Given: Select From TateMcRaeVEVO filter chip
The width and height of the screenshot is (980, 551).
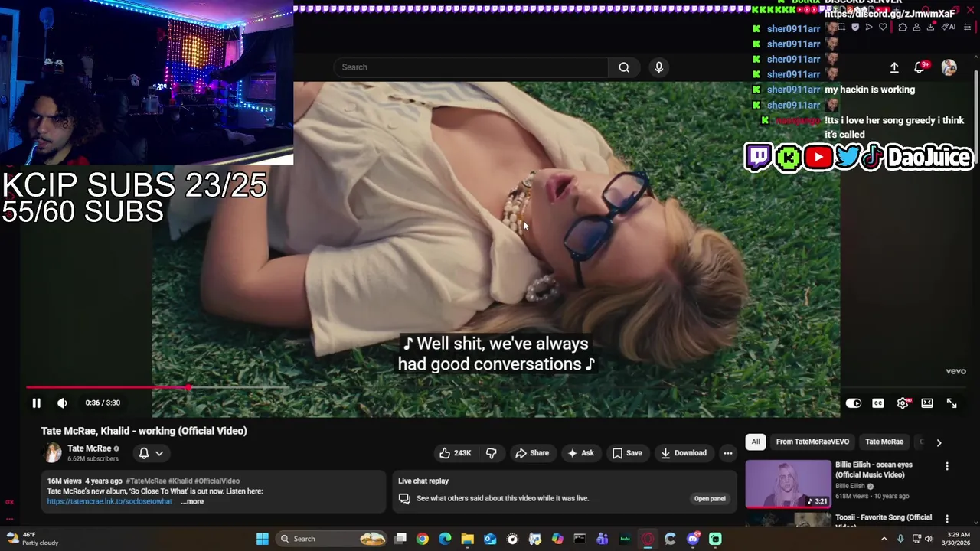Looking at the screenshot, I should (812, 442).
